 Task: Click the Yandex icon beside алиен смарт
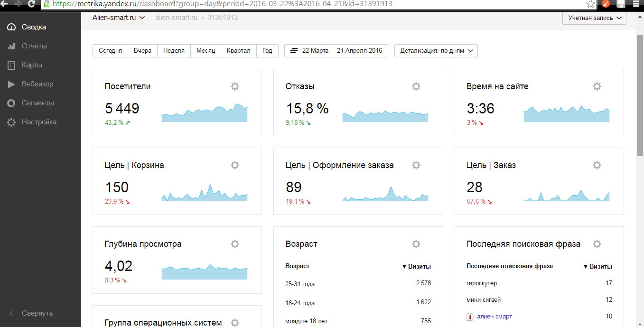[470, 317]
